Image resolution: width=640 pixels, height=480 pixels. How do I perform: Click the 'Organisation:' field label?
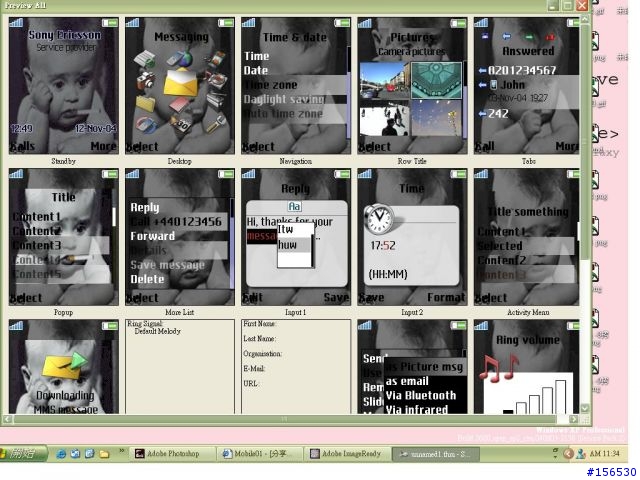tap(262, 353)
